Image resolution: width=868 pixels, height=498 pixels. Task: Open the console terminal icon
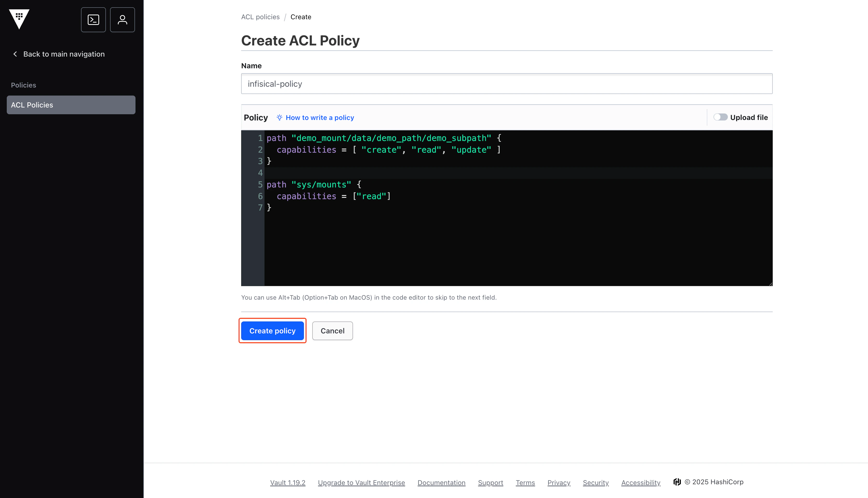click(93, 20)
